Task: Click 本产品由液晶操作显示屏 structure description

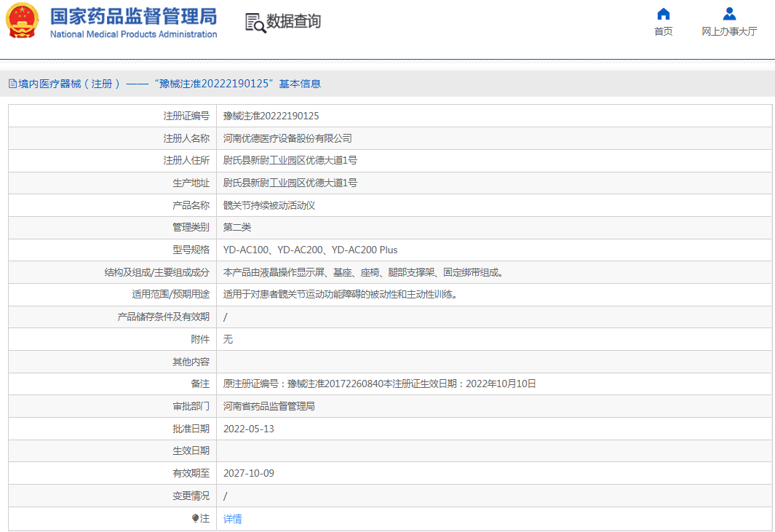Action: pyautogui.click(x=363, y=272)
